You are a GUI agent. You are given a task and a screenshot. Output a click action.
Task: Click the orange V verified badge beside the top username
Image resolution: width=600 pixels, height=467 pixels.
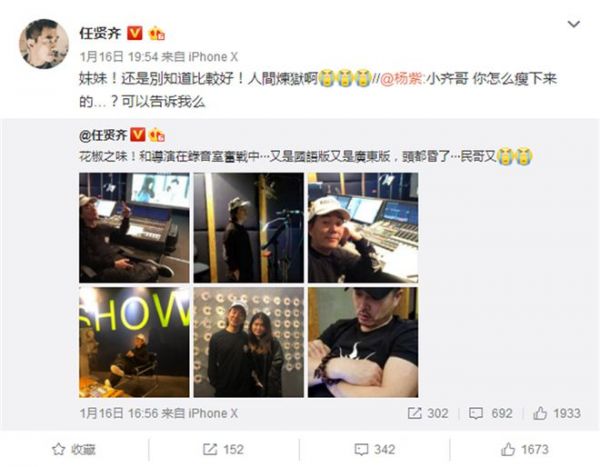[x=135, y=33]
